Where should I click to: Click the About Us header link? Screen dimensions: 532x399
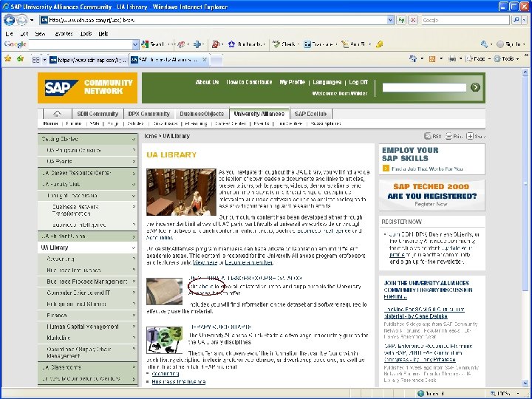tap(207, 82)
